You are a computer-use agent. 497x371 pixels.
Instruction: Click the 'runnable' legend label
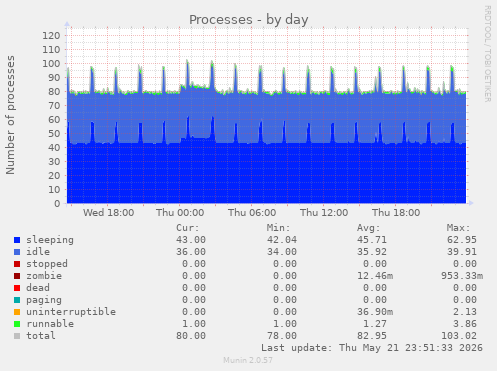tap(50, 324)
